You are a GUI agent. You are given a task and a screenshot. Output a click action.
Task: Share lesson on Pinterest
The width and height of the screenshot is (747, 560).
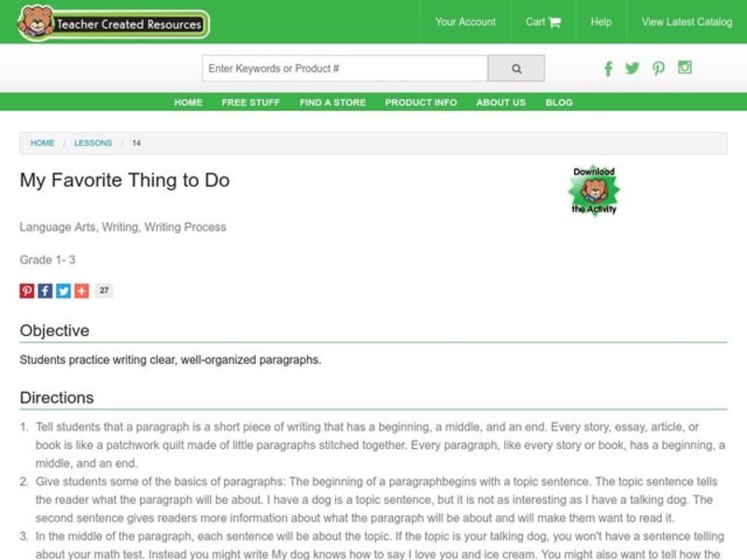pyautogui.click(x=25, y=290)
